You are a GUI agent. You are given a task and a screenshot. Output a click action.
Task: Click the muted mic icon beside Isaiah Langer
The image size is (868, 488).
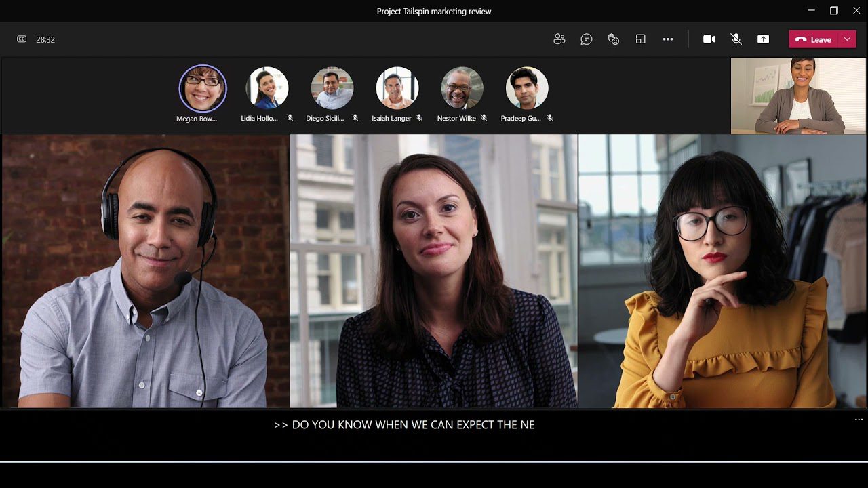pos(419,118)
